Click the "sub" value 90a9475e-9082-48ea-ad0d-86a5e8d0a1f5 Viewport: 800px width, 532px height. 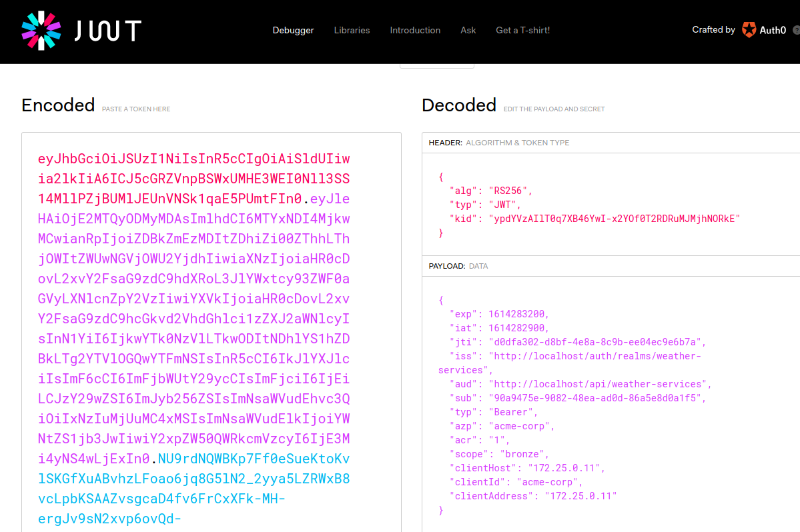coord(595,398)
